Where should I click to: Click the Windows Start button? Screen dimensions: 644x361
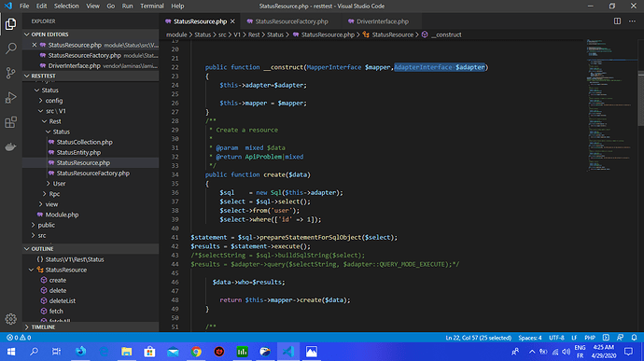(11, 352)
